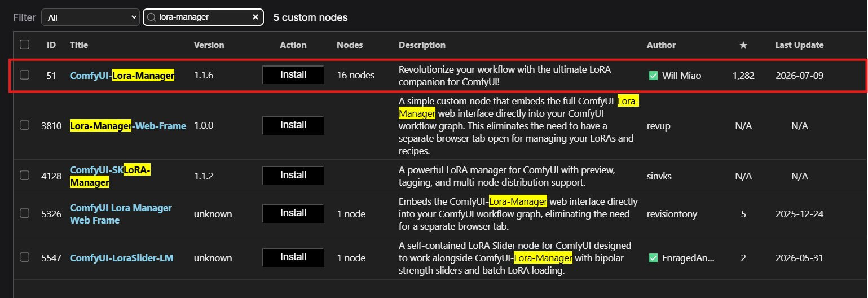Sort by the Version column header
This screenshot has width=868, height=298.
[x=209, y=45]
